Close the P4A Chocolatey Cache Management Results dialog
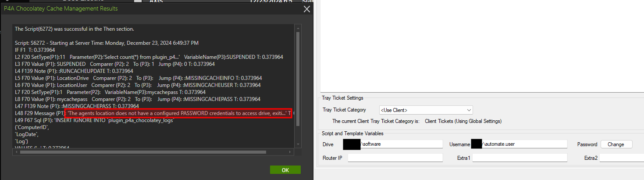This screenshot has height=180, width=644. pyautogui.click(x=307, y=8)
